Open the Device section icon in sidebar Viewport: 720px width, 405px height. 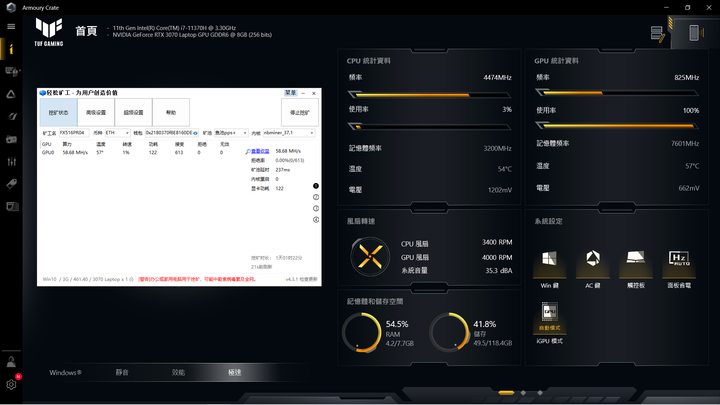pos(11,71)
